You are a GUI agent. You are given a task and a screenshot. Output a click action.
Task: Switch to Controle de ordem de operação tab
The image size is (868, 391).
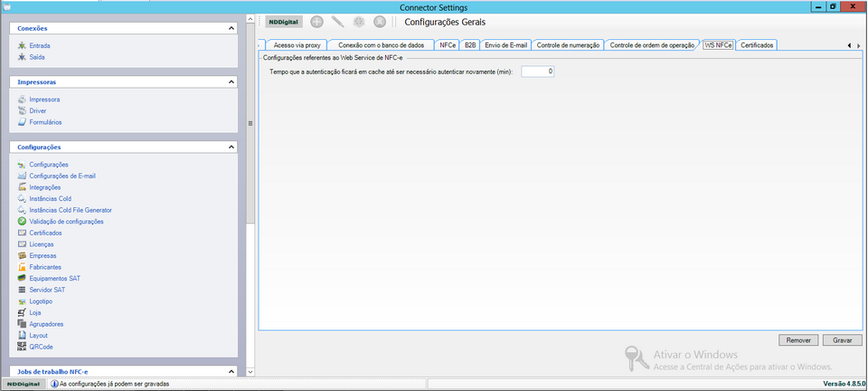[651, 45]
